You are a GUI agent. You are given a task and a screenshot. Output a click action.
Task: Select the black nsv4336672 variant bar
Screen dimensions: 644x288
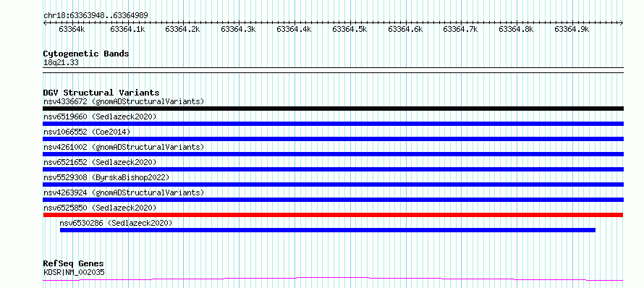click(x=334, y=109)
